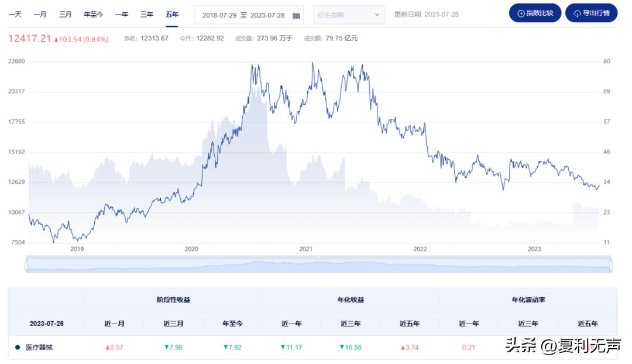Click the 阶段性收益 table header
The height and width of the screenshot is (364, 632).
pyautogui.click(x=173, y=300)
